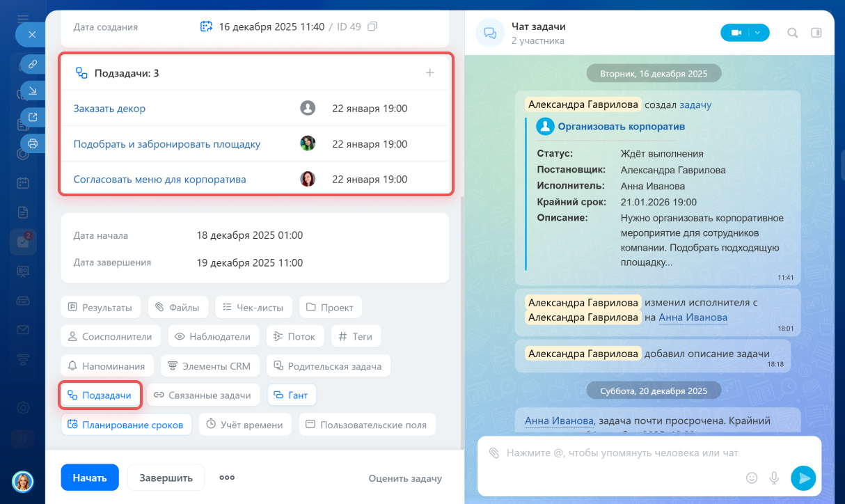
Task: Click the microphone voice message icon
Action: click(773, 478)
